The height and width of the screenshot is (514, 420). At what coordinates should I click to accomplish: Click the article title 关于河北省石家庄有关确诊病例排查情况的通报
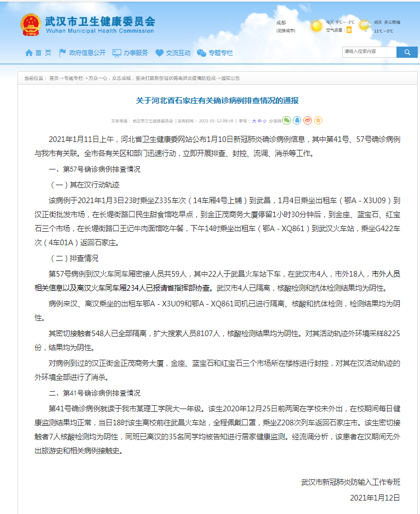click(217, 100)
